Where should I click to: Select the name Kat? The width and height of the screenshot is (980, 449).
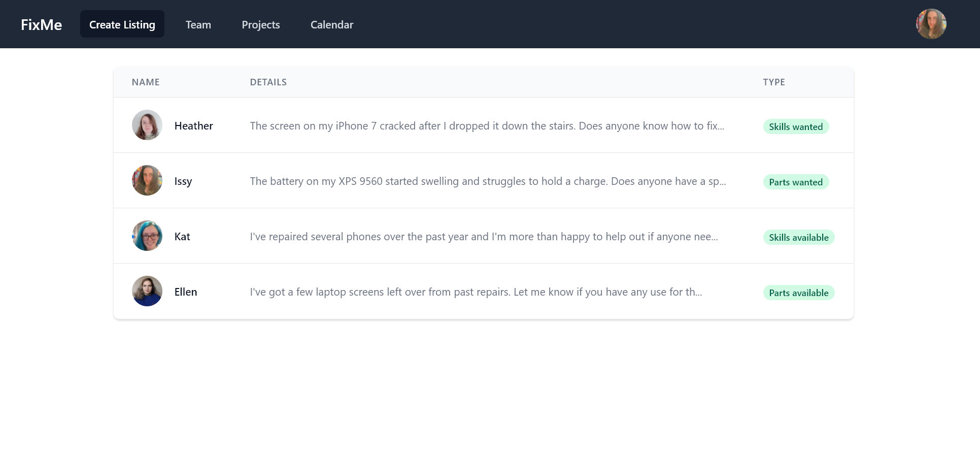182,236
